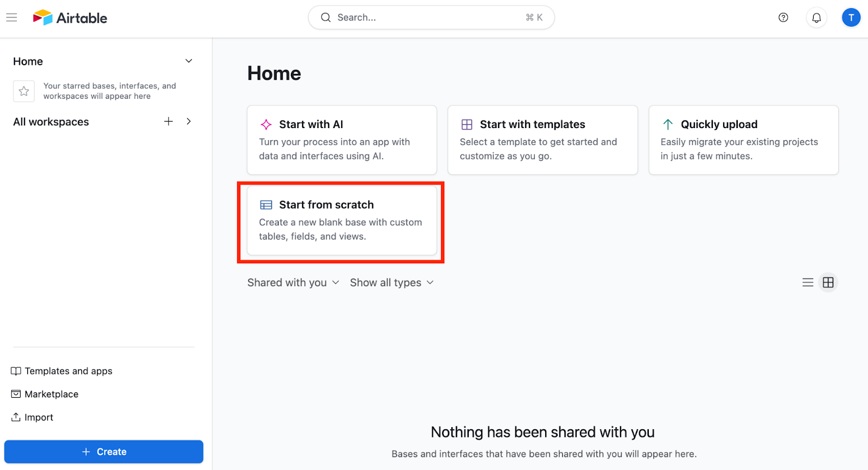868x470 pixels.
Task: Open the Shared with you dropdown
Action: click(x=293, y=282)
